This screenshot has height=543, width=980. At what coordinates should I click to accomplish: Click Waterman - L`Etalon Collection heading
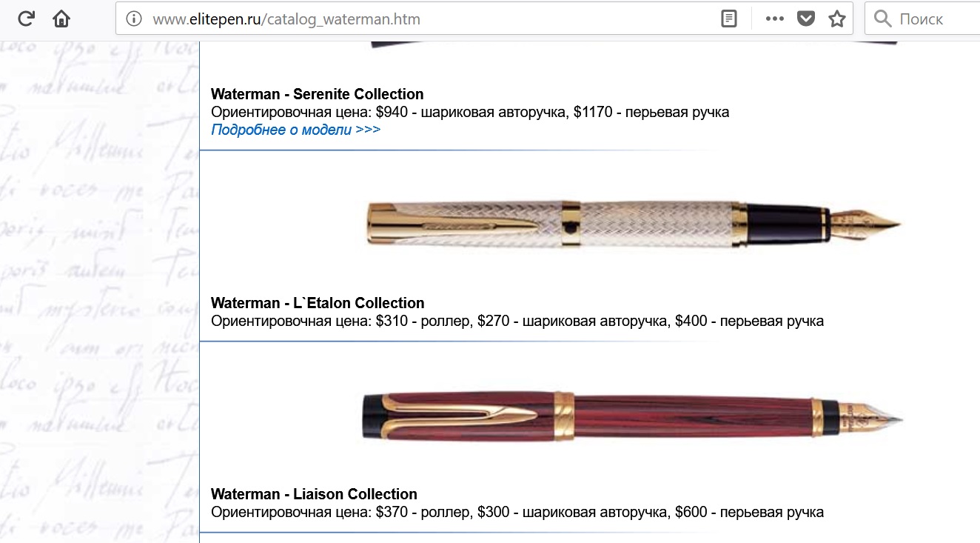(318, 303)
